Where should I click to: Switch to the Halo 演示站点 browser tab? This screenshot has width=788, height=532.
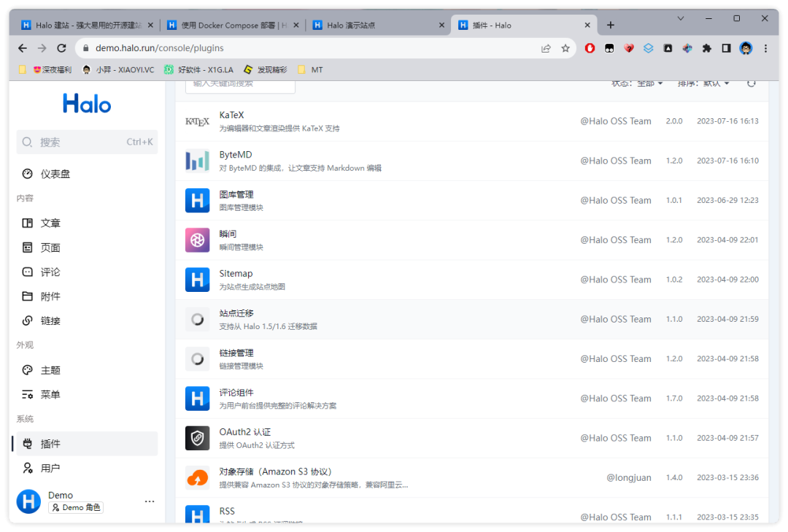tap(378, 25)
